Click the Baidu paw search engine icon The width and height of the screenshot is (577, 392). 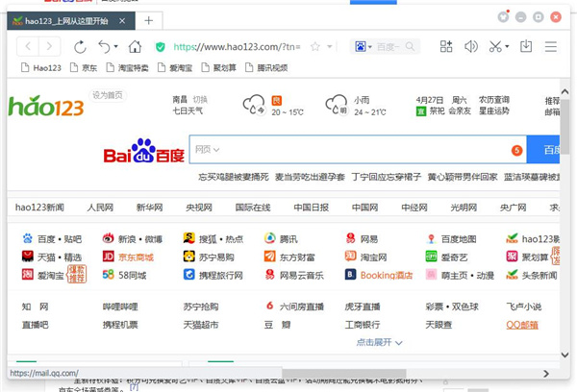pos(361,47)
